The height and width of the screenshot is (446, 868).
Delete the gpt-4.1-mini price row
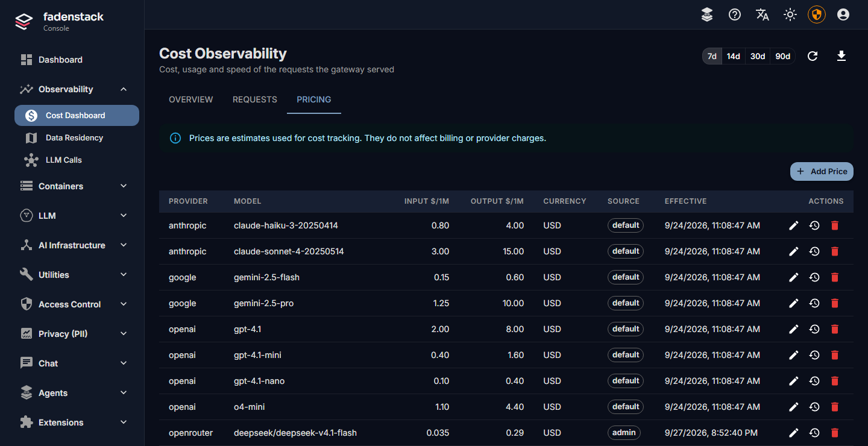(x=835, y=355)
